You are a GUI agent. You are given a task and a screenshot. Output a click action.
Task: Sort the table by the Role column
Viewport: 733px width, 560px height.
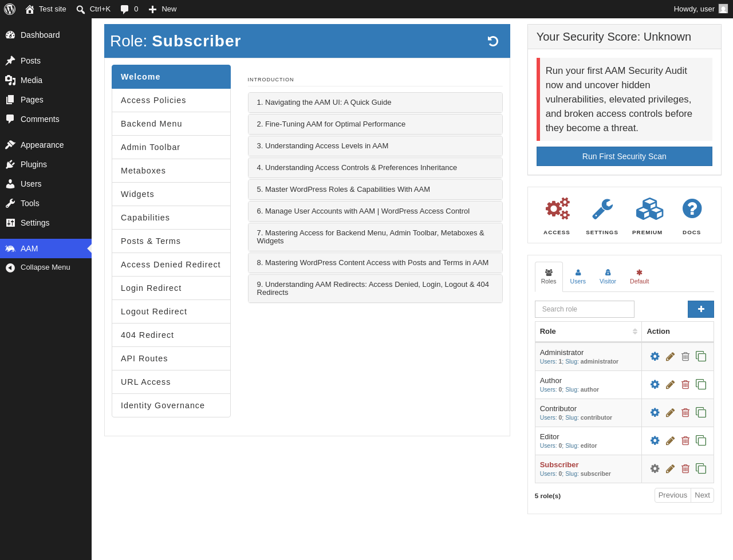point(588,332)
